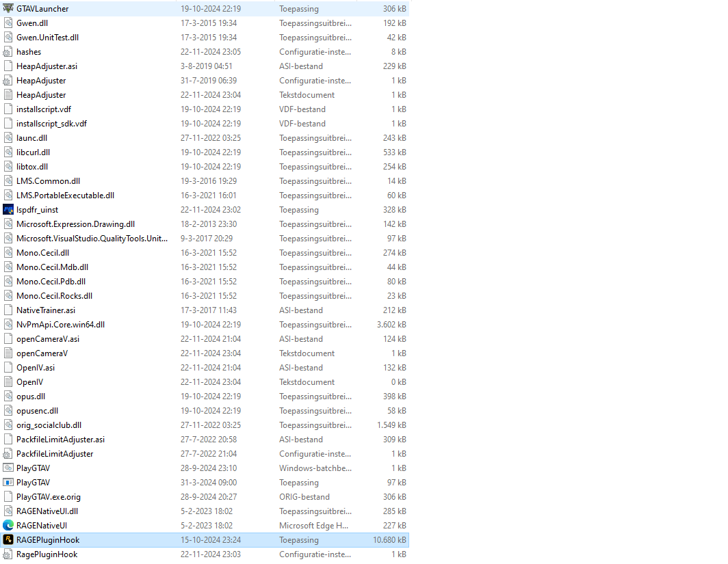Screen dimensions: 728x564
Task: Click the PlayGTAV application icon
Action: coord(8,483)
